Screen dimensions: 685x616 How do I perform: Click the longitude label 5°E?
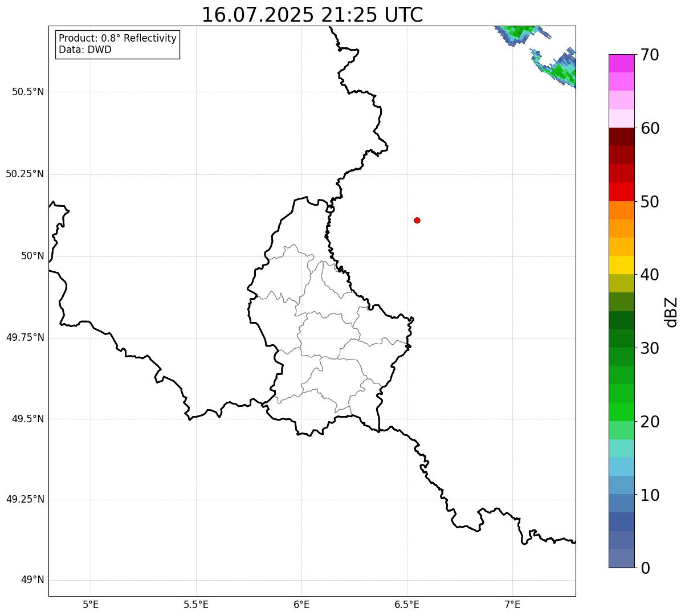pos(91,604)
